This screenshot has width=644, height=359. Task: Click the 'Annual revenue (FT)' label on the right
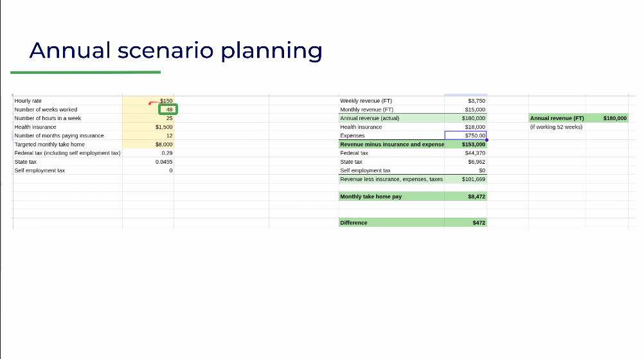(x=557, y=118)
